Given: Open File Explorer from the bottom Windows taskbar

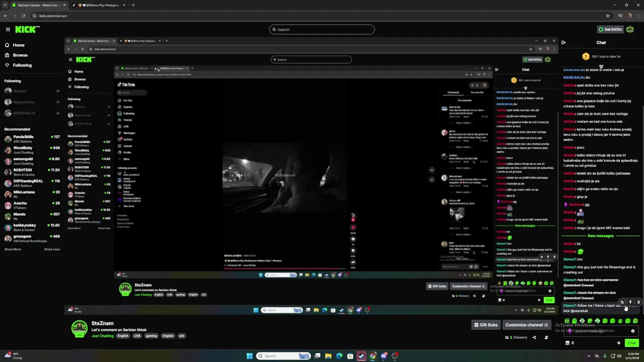Looking at the screenshot, I should click(328, 356).
